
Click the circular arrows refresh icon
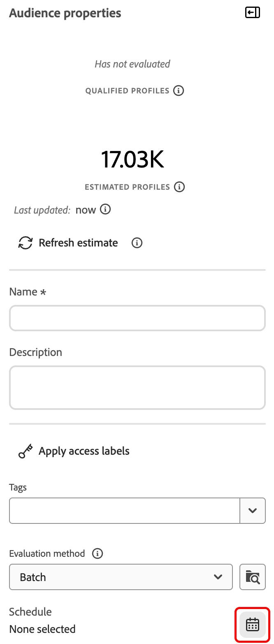click(x=26, y=243)
